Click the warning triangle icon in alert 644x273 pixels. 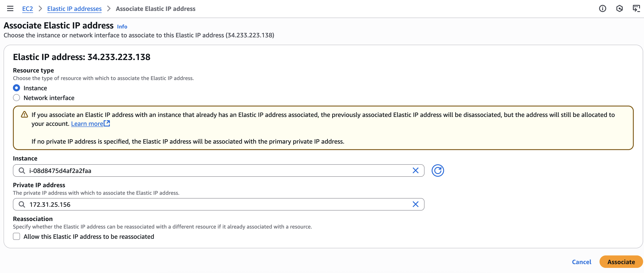coord(24,114)
